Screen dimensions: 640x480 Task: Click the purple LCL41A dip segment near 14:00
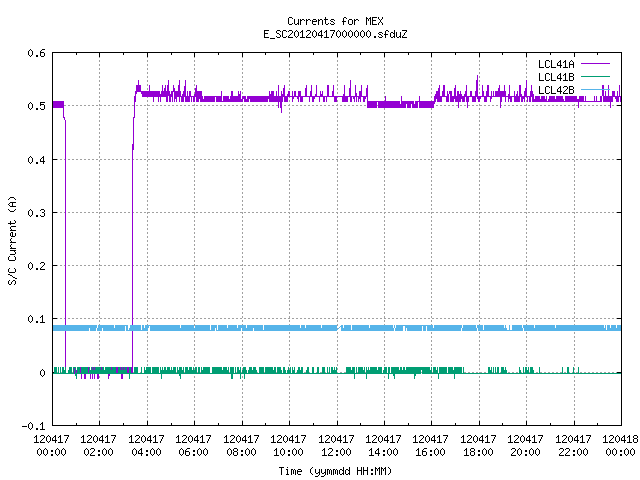400,104
